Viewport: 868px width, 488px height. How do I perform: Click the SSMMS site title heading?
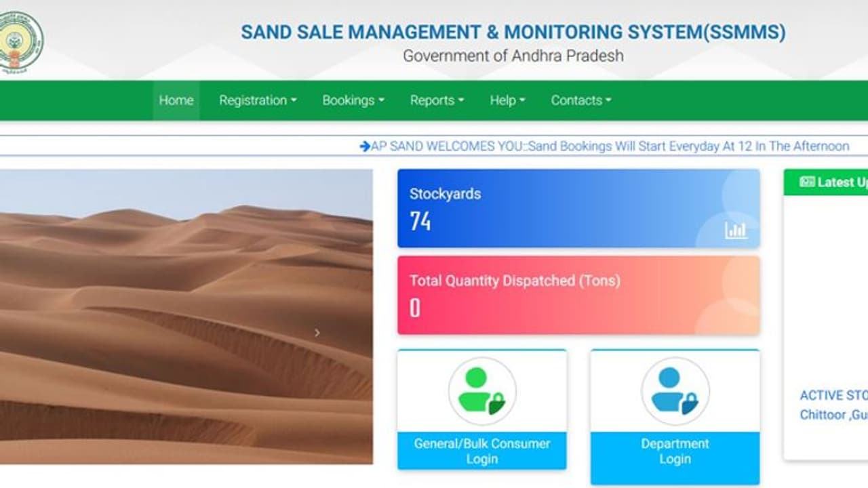click(513, 33)
